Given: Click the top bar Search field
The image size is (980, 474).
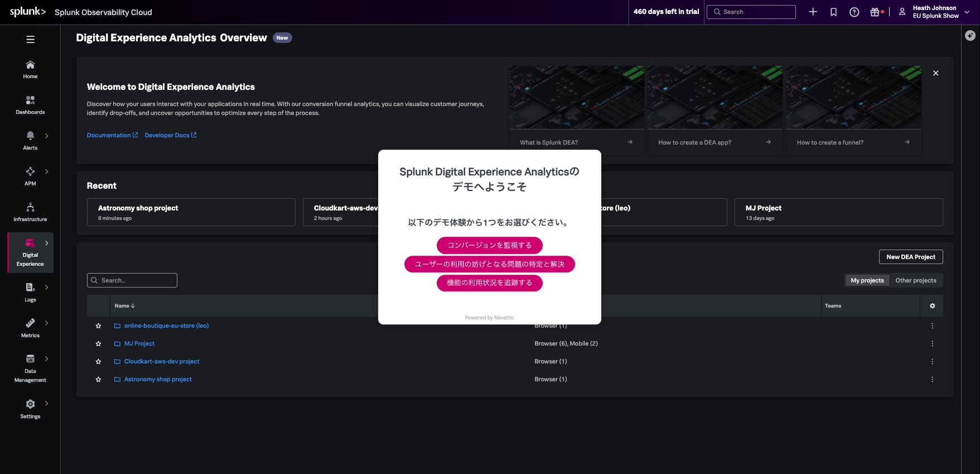Looking at the screenshot, I should point(751,12).
